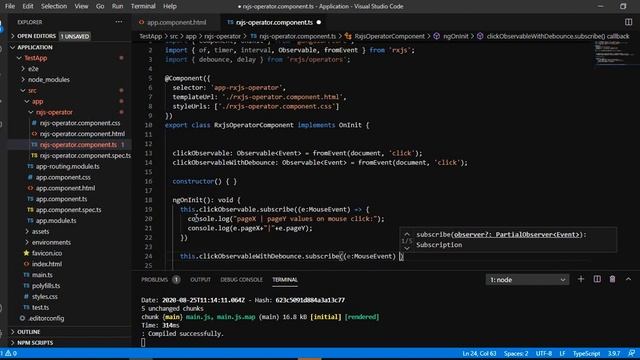Open errors and warnings status indicator

pyautogui.click(x=9, y=353)
